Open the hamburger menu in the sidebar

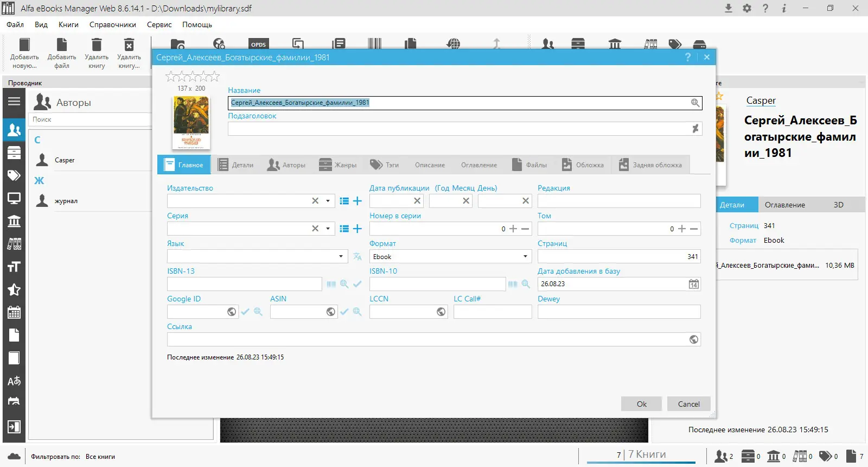coord(14,101)
